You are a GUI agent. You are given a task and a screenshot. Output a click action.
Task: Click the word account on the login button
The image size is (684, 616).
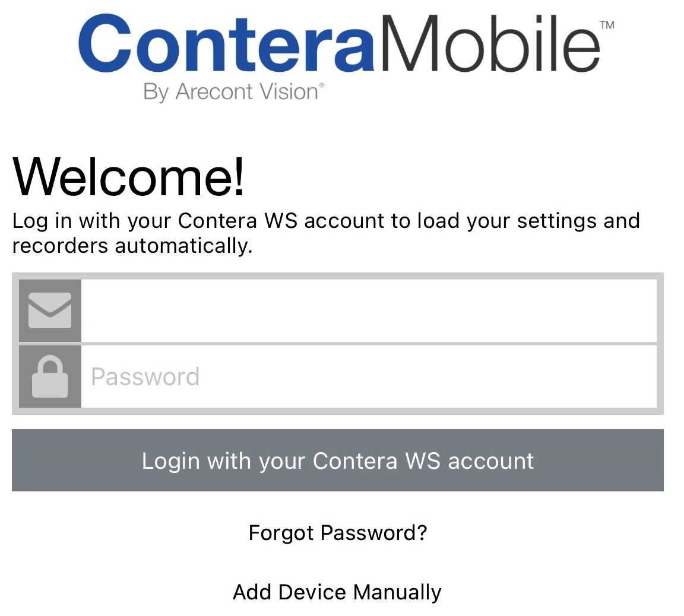pyautogui.click(x=491, y=461)
